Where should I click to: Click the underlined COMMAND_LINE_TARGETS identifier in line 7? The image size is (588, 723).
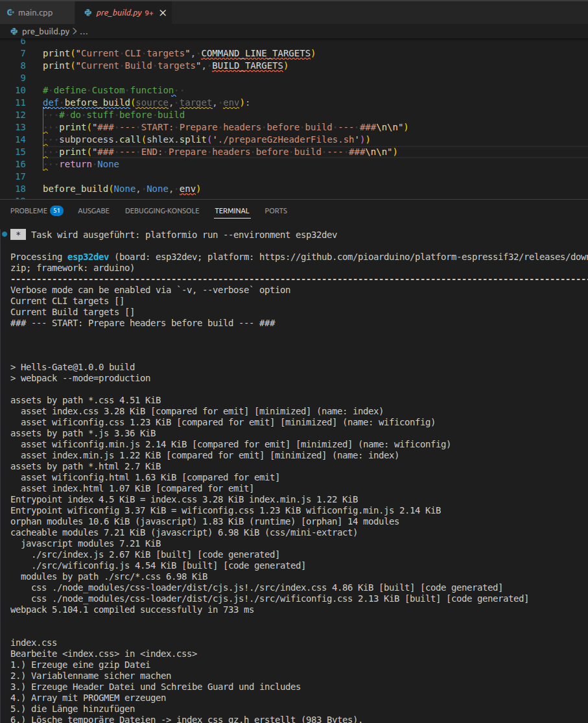click(x=257, y=53)
